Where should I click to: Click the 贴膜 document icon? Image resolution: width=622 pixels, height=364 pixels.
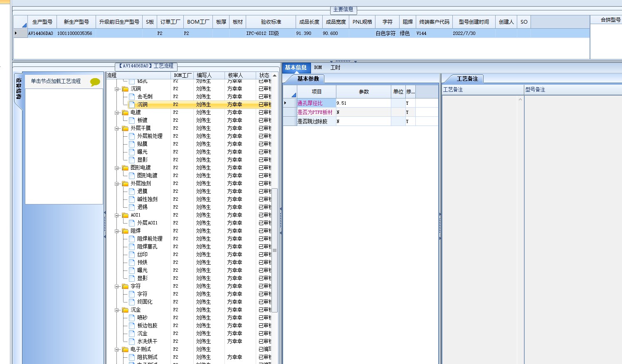(132, 144)
